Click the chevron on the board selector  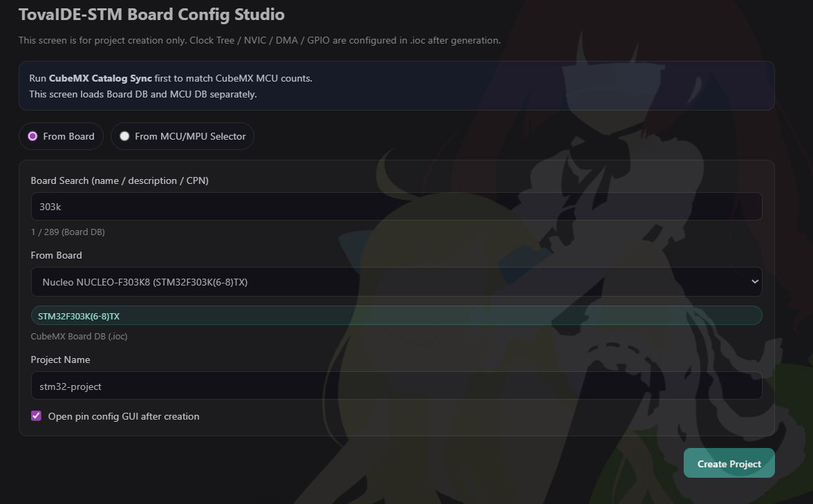(756, 281)
